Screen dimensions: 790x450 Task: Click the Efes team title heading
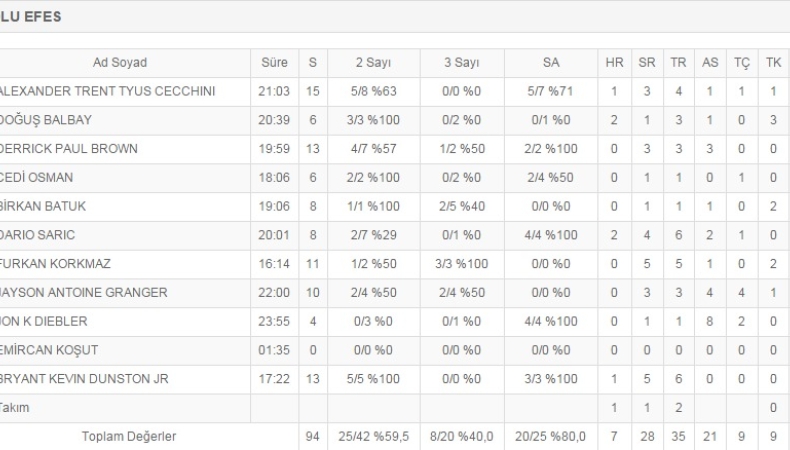tap(32, 18)
